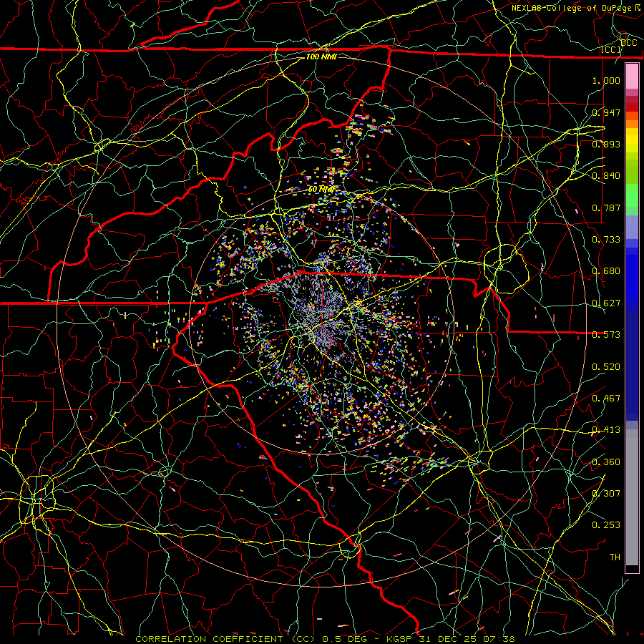The height and width of the screenshot is (644, 644).
Task: Select the 0.680 legend value
Action: tap(606, 271)
